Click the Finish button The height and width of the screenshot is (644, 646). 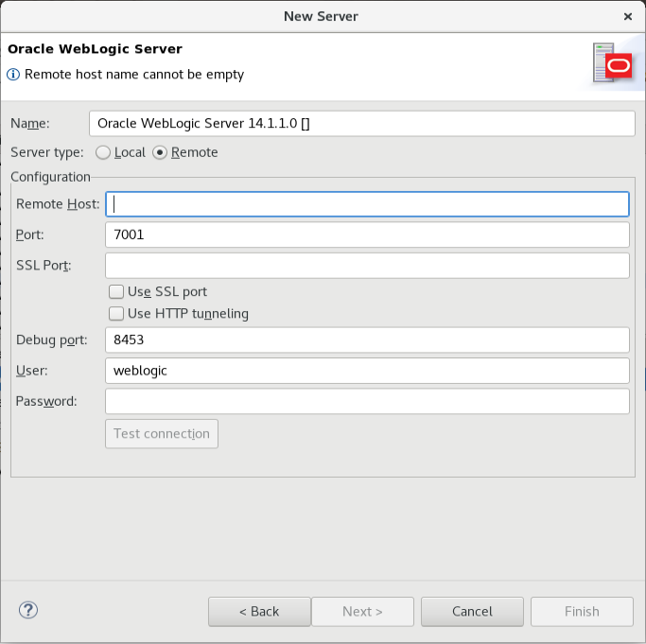[582, 612]
